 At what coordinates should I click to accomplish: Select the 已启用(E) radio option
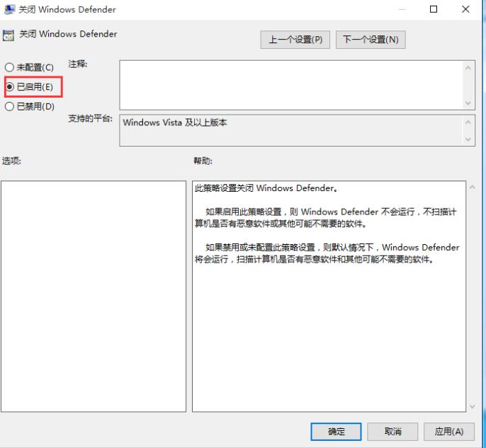coord(30,86)
